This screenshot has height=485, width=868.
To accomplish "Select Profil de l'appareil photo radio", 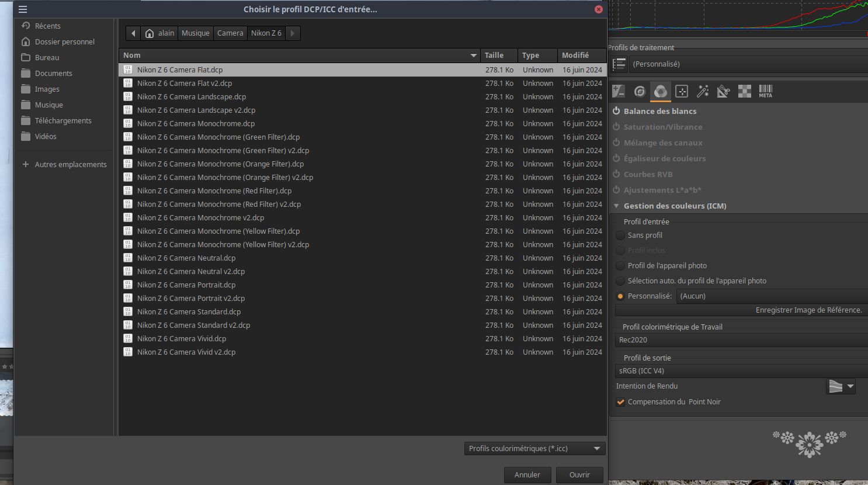I will (x=620, y=265).
